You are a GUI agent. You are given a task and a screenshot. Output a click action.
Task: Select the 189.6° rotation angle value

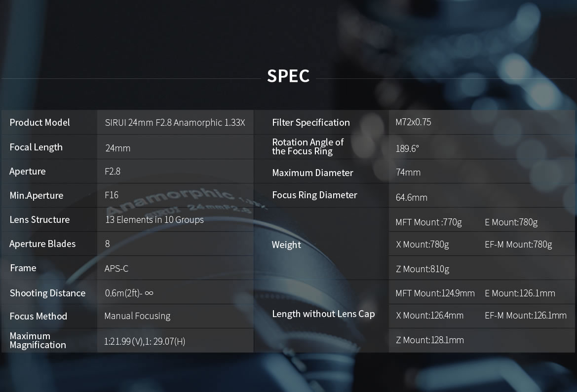407,148
